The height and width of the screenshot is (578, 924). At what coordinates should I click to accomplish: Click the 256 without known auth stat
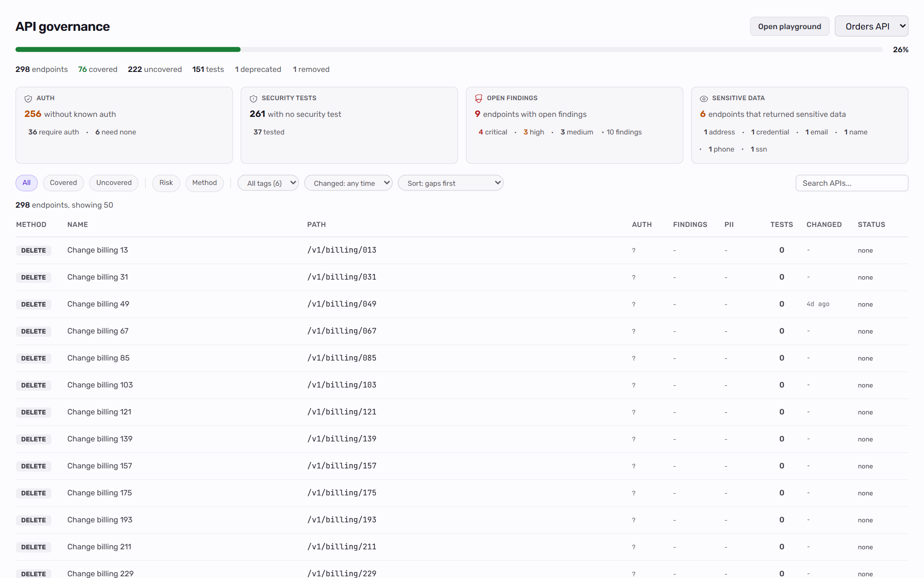70,114
